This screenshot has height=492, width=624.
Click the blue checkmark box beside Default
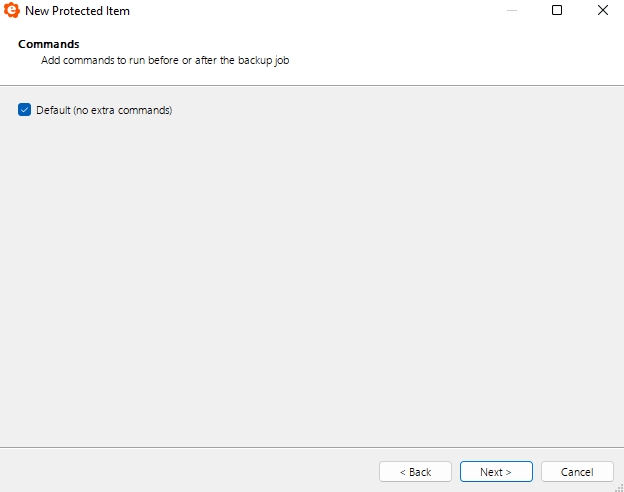[24, 109]
